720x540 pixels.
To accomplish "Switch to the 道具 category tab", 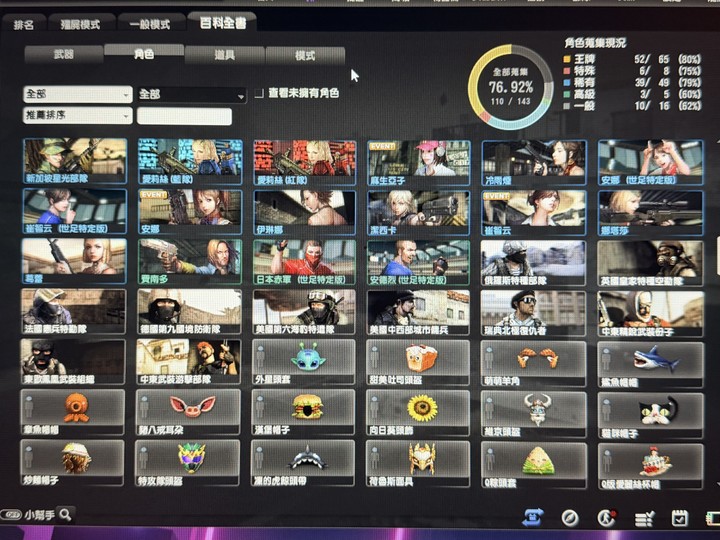I will (224, 55).
